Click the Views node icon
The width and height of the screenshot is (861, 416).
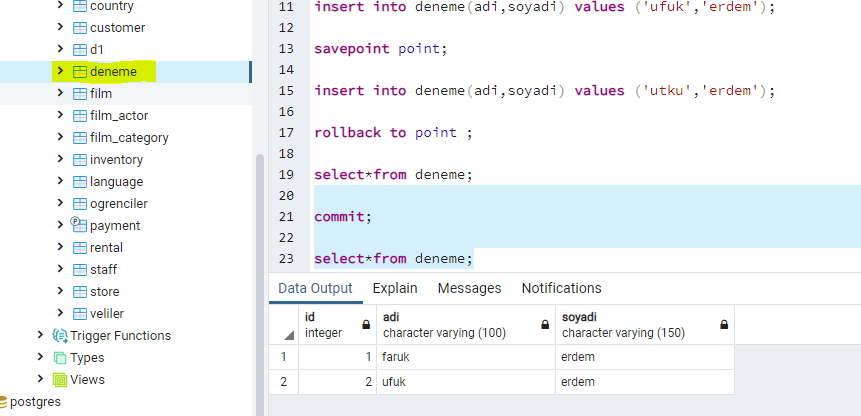(59, 380)
